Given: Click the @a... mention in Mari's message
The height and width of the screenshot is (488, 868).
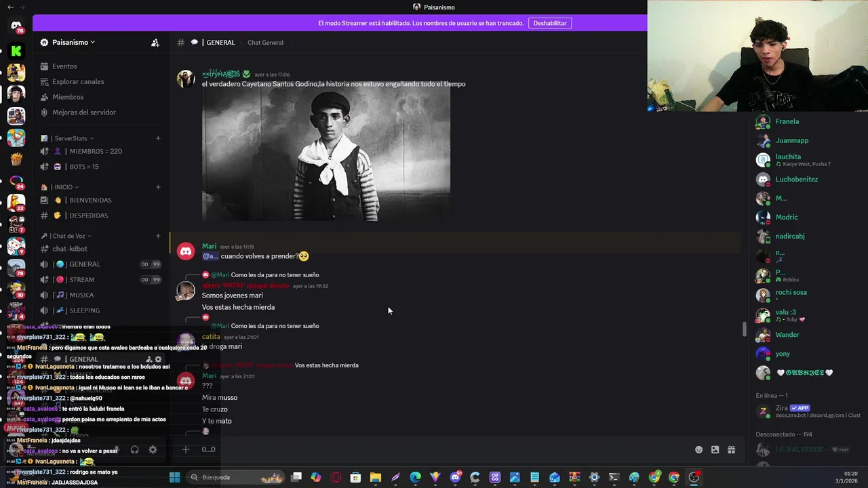Looking at the screenshot, I should (210, 256).
